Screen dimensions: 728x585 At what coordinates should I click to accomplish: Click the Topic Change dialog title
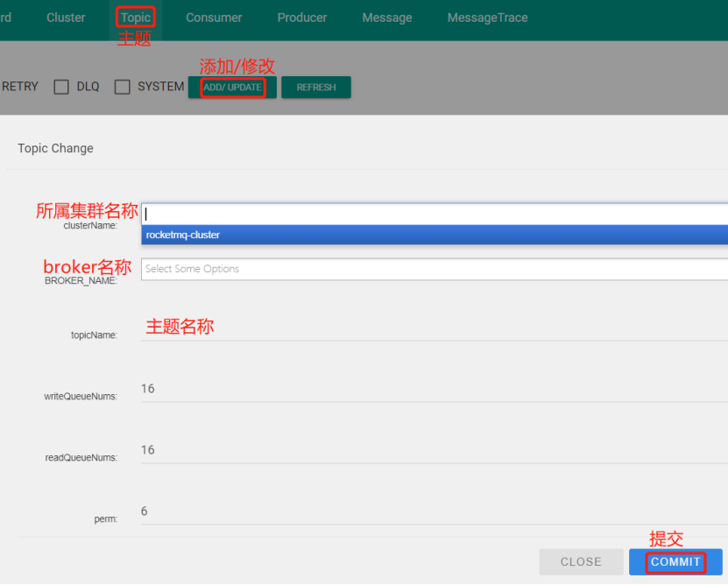pos(56,148)
